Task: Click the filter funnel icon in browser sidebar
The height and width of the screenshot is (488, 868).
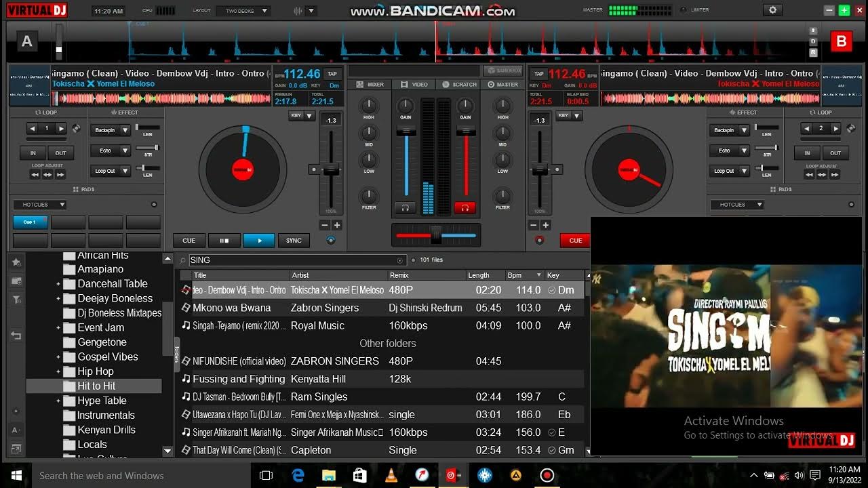Action: pos(16,300)
